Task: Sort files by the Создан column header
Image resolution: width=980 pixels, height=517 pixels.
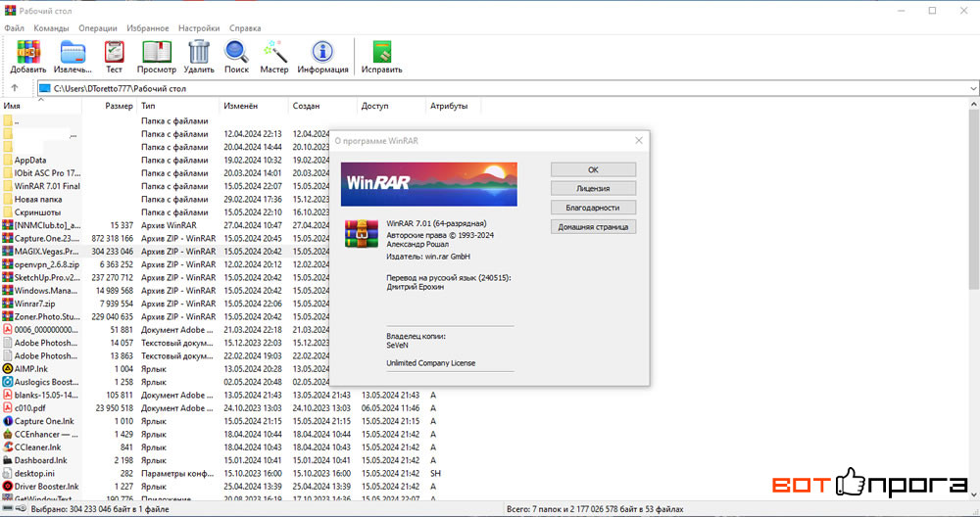Action: [322, 106]
